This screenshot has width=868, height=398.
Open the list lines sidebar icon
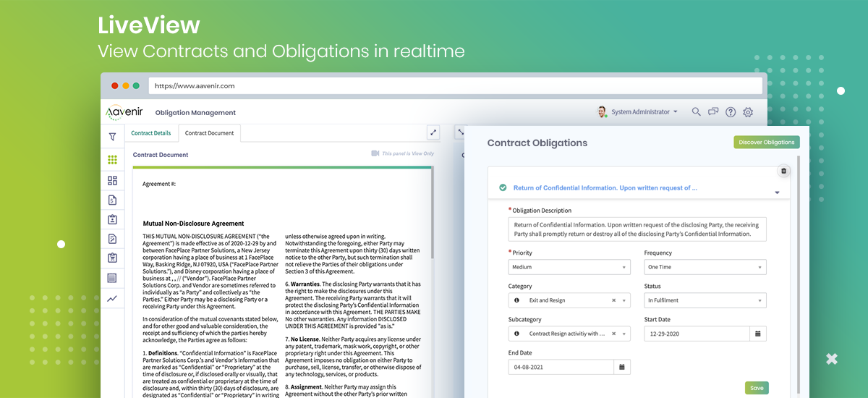pos(112,278)
